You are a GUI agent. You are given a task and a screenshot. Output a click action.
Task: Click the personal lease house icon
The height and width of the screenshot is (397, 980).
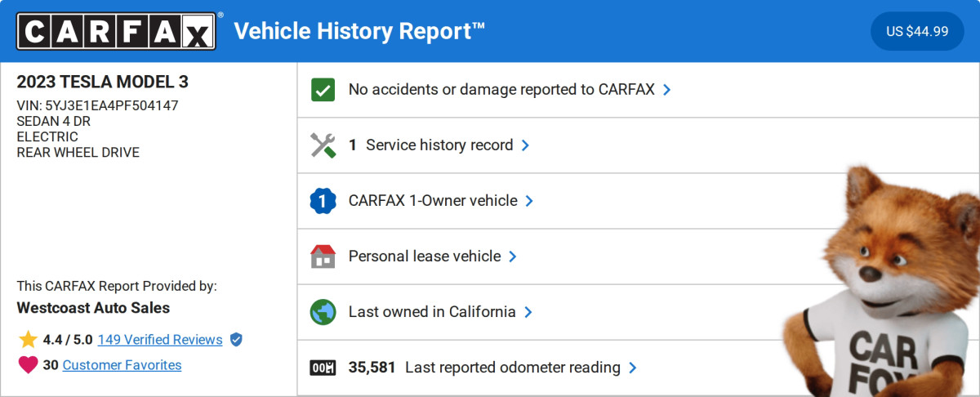(323, 256)
